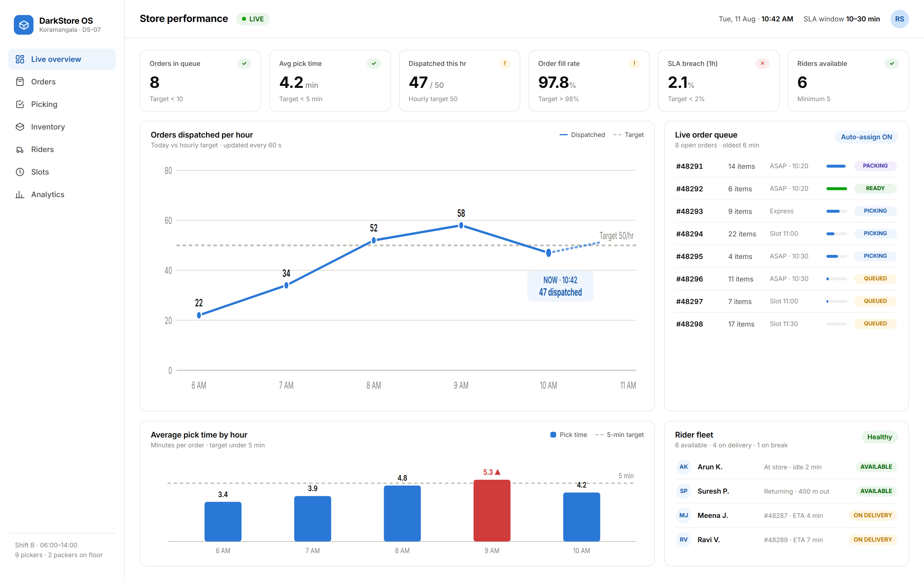The width and height of the screenshot is (924, 578).
Task: Click the check status icon on Avg pick time
Action: coord(374,64)
